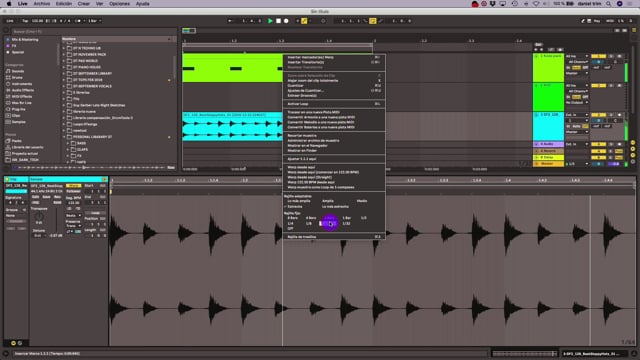Toggle the Warp button in clip view

coord(73,186)
